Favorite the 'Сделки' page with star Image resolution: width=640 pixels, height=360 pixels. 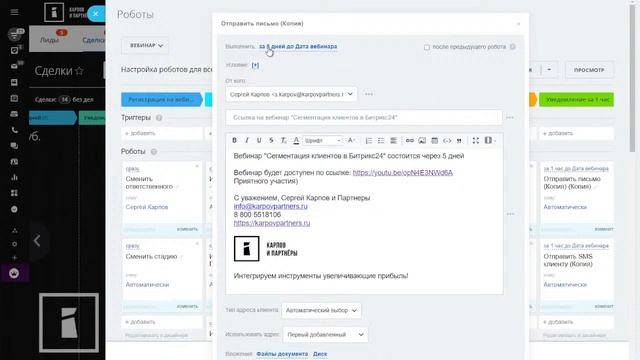[x=80, y=71]
